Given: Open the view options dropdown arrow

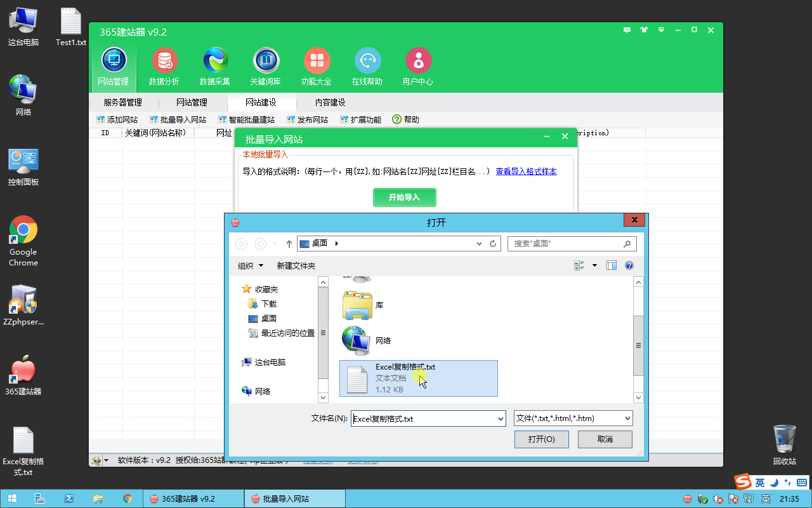Looking at the screenshot, I should pyautogui.click(x=594, y=265).
